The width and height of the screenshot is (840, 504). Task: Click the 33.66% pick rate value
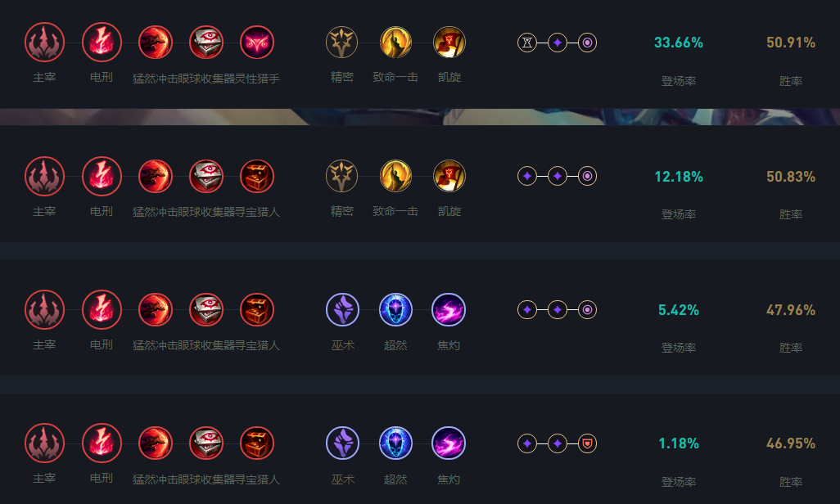679,43
